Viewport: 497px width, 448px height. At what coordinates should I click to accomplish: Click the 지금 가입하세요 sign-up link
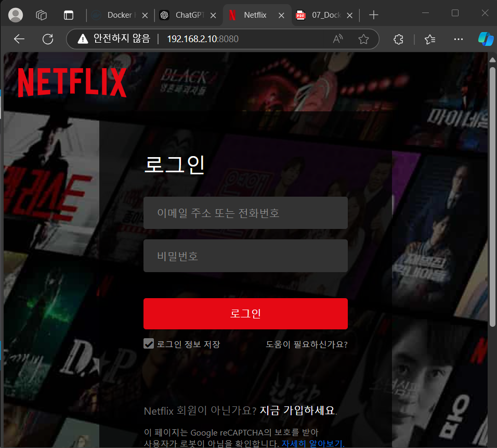(x=297, y=411)
